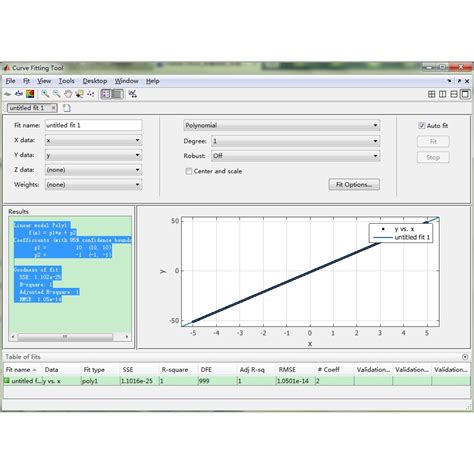Open the X data dropdown
The height and width of the screenshot is (474, 474).
pos(93,140)
